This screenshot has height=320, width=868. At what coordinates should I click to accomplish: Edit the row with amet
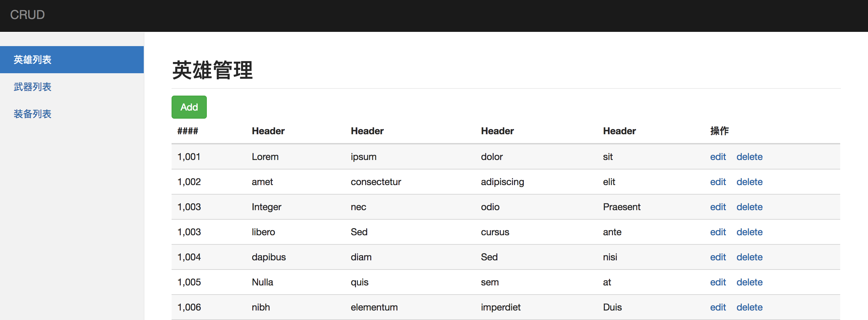[718, 182]
